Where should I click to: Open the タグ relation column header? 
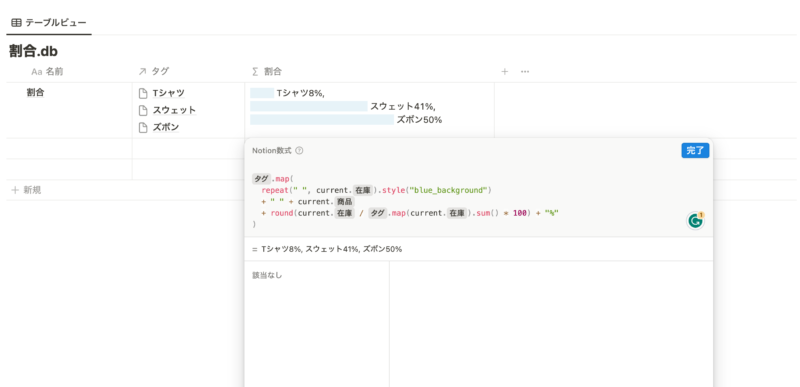coord(154,72)
